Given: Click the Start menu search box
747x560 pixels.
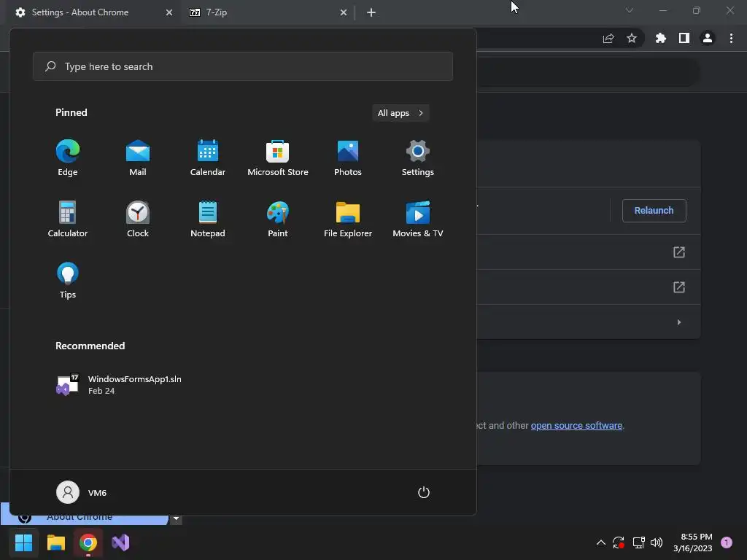Looking at the screenshot, I should click(243, 66).
